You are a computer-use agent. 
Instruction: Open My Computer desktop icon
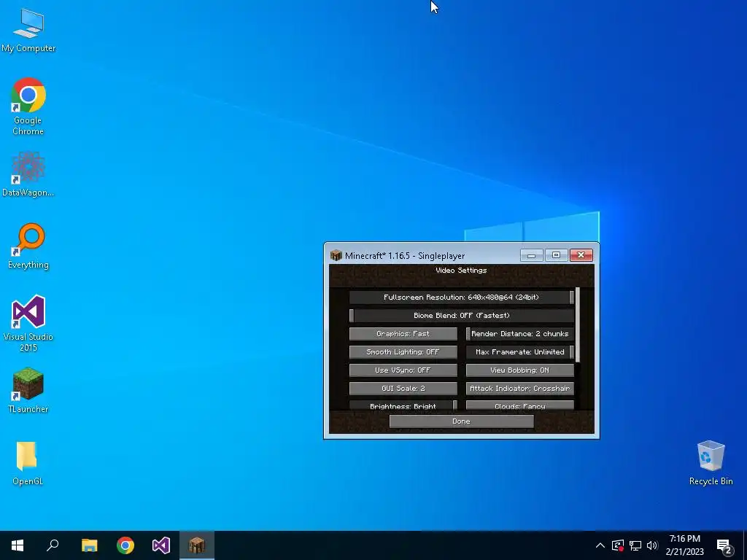[28, 31]
